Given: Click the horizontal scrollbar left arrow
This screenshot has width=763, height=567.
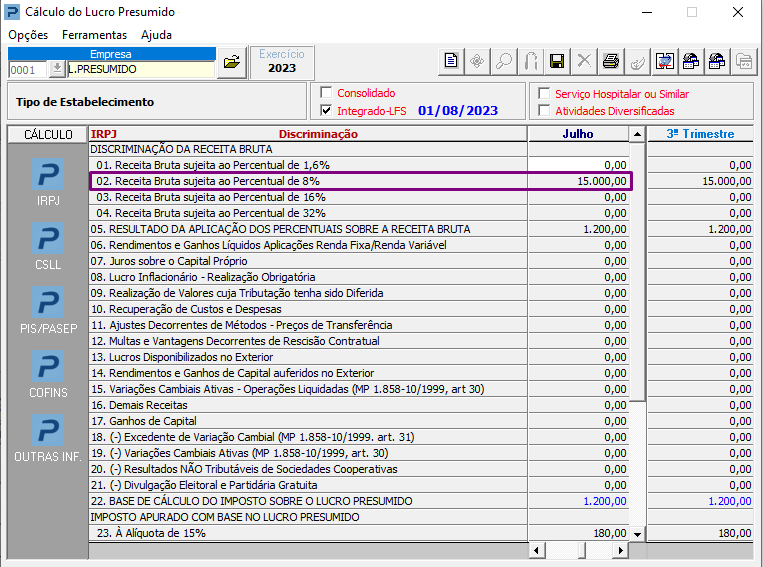Looking at the screenshot, I should pyautogui.click(x=536, y=550).
